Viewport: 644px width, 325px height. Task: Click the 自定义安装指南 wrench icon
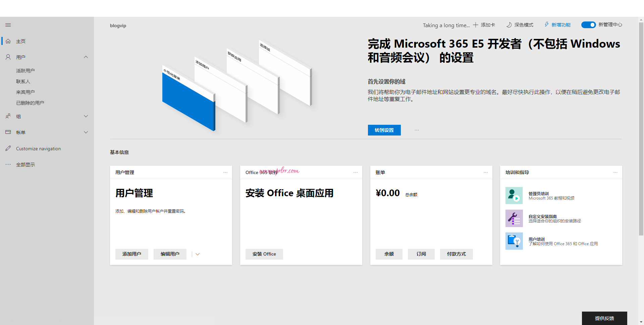click(514, 218)
